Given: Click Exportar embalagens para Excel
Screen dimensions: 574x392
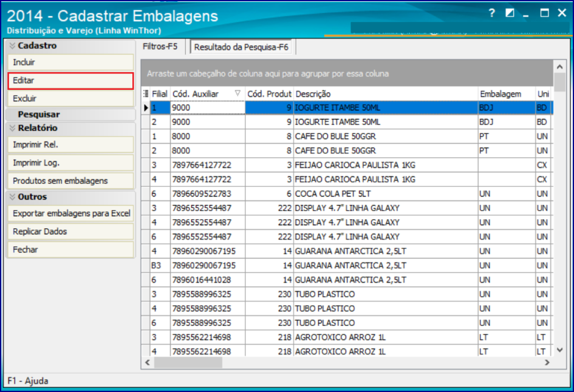Looking at the screenshot, I should point(70,213).
